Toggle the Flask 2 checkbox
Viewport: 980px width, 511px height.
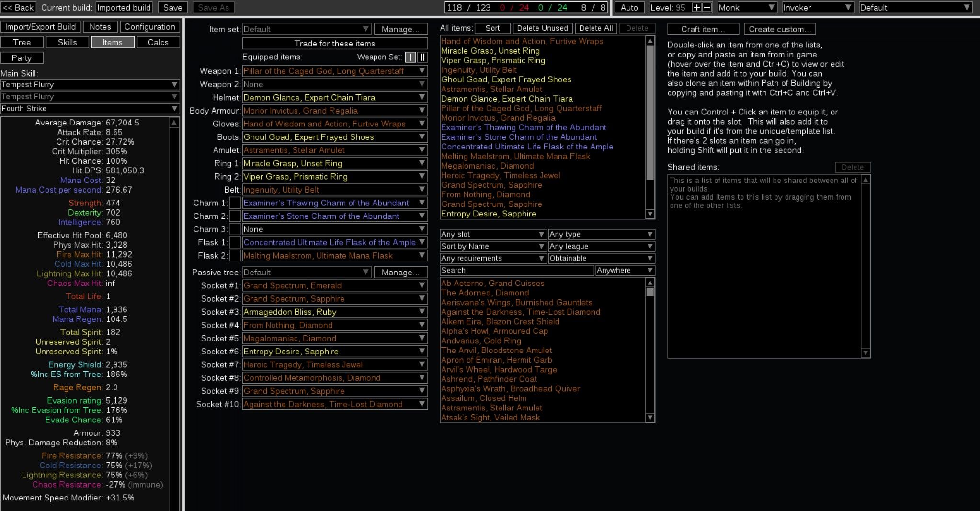[x=235, y=256]
